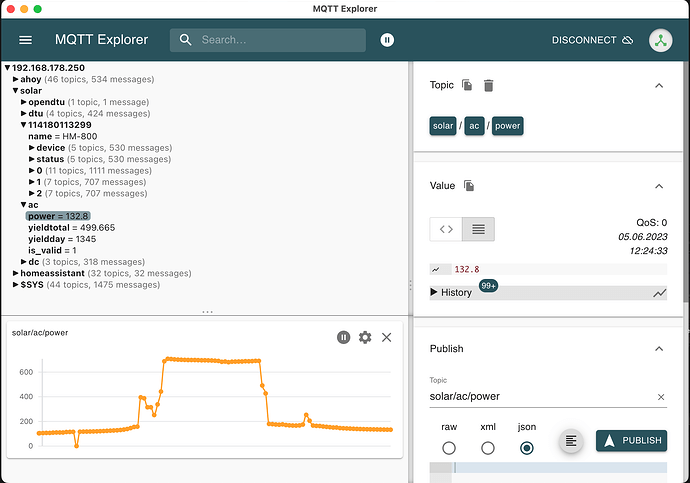Collapse the solar topic node

[x=16, y=91]
